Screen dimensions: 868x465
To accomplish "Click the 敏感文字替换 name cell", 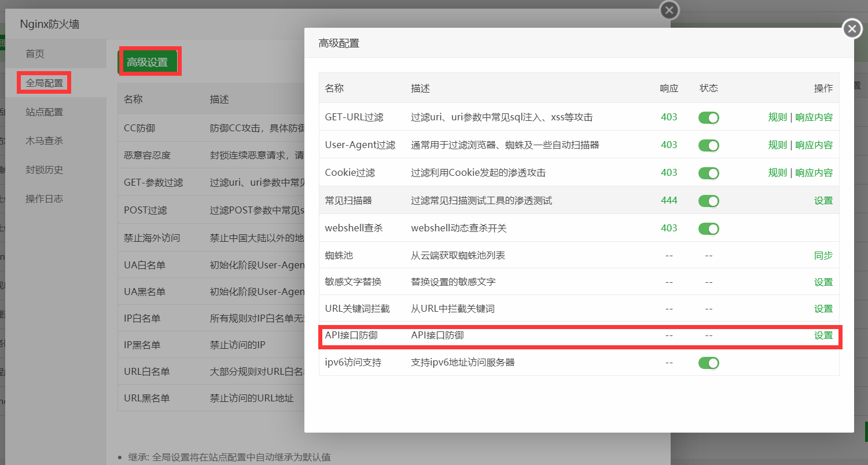I will click(x=354, y=282).
